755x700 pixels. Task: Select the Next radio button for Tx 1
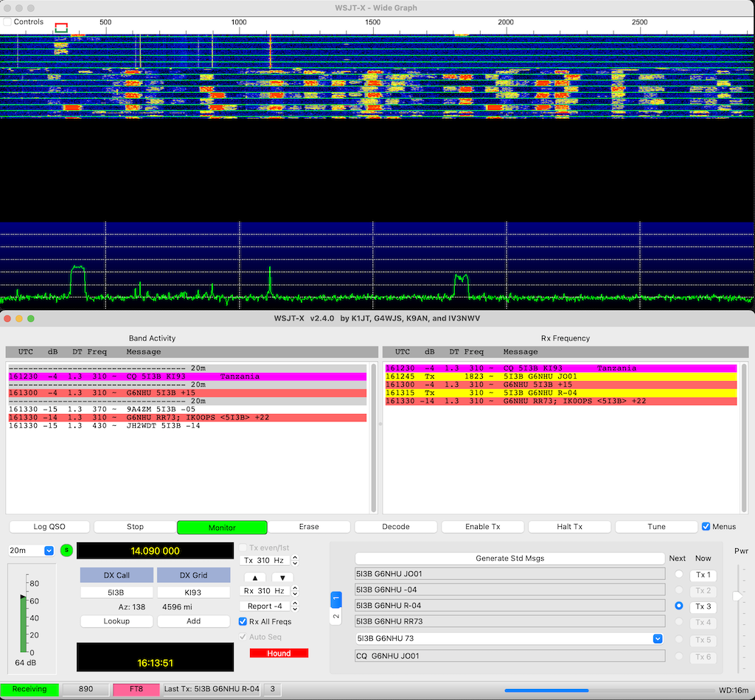pos(678,575)
